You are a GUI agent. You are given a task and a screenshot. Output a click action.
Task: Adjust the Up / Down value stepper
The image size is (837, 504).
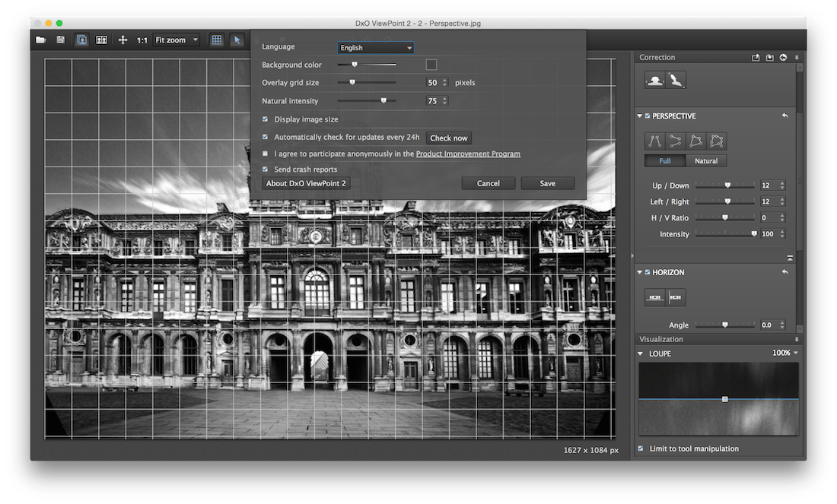782,185
